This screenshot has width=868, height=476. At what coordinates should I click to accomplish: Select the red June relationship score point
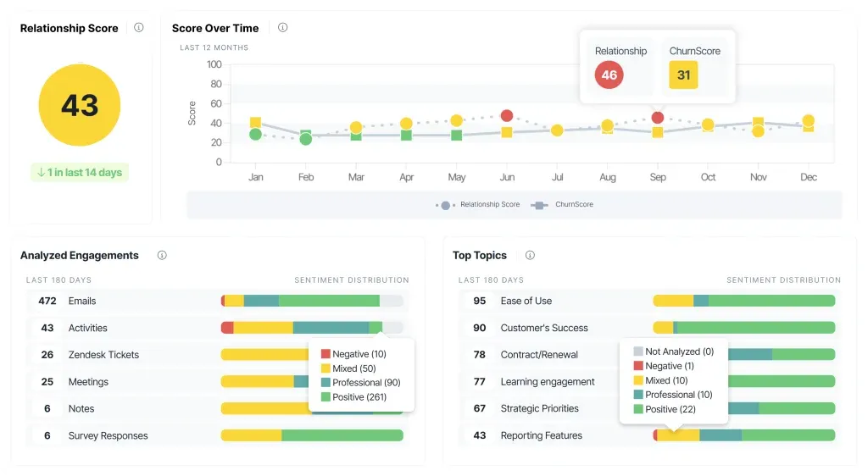(507, 115)
